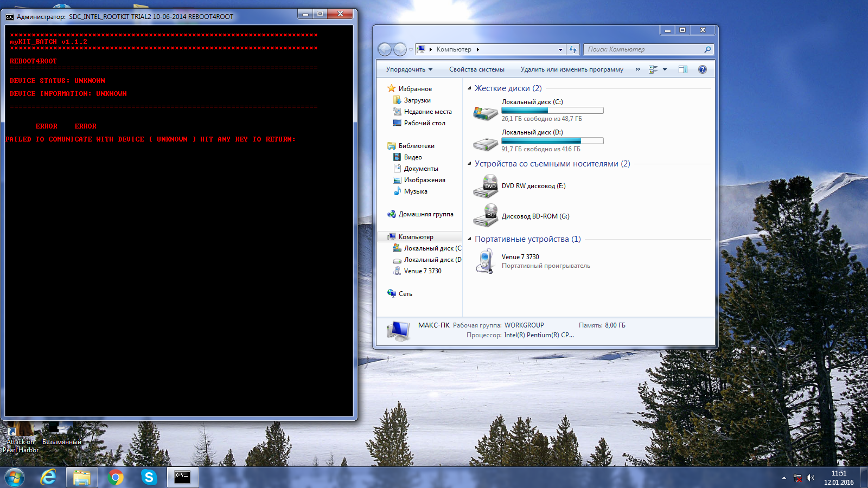Open Local Disk (C:) drive icon
868x488 pixels.
coord(485,112)
